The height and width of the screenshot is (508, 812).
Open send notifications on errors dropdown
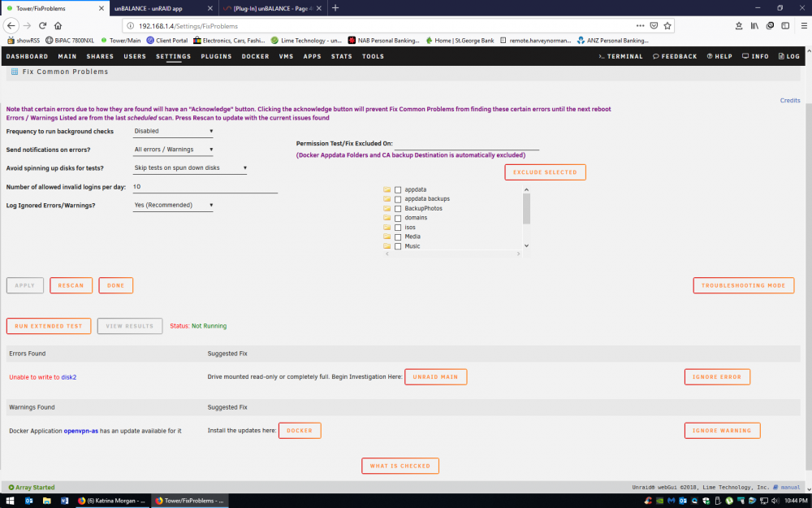tap(173, 150)
